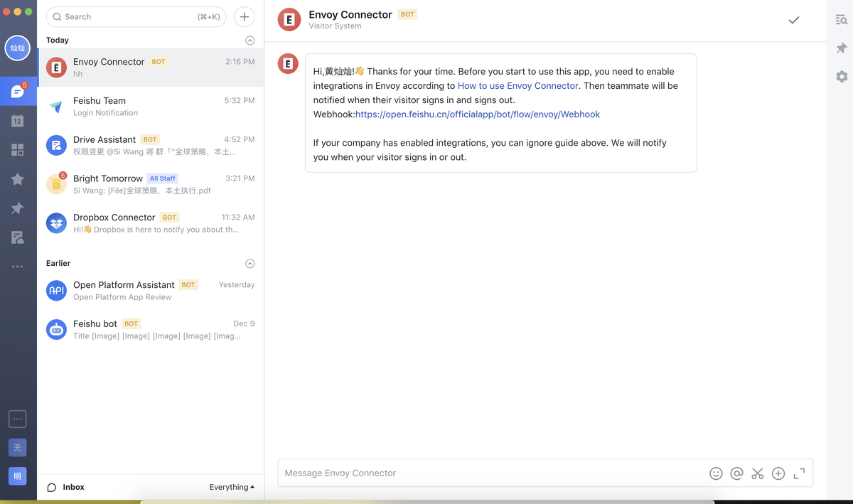This screenshot has height=504, width=853.
Task: Open chat settings gear icon
Action: (842, 77)
